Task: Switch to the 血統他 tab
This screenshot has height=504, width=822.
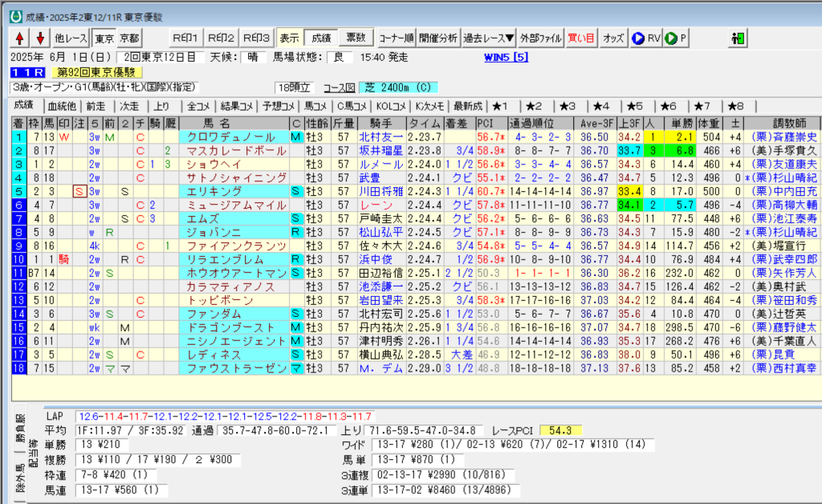Action: pyautogui.click(x=62, y=106)
